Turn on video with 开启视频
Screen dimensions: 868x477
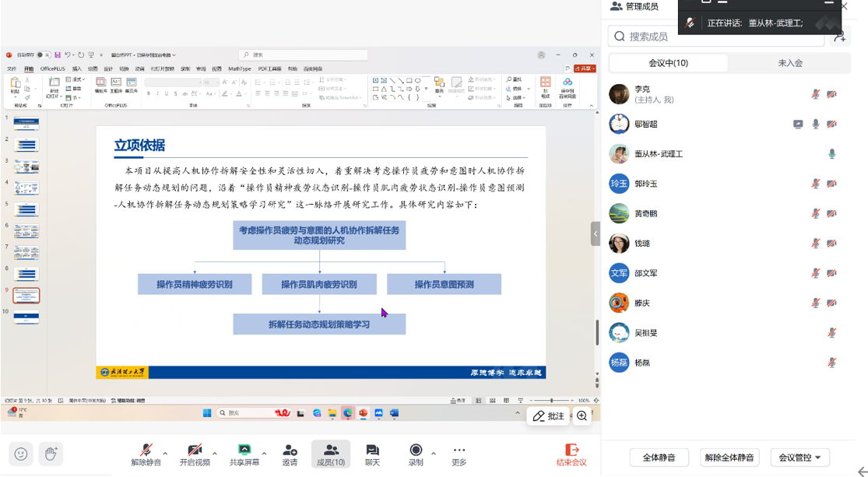[195, 451]
